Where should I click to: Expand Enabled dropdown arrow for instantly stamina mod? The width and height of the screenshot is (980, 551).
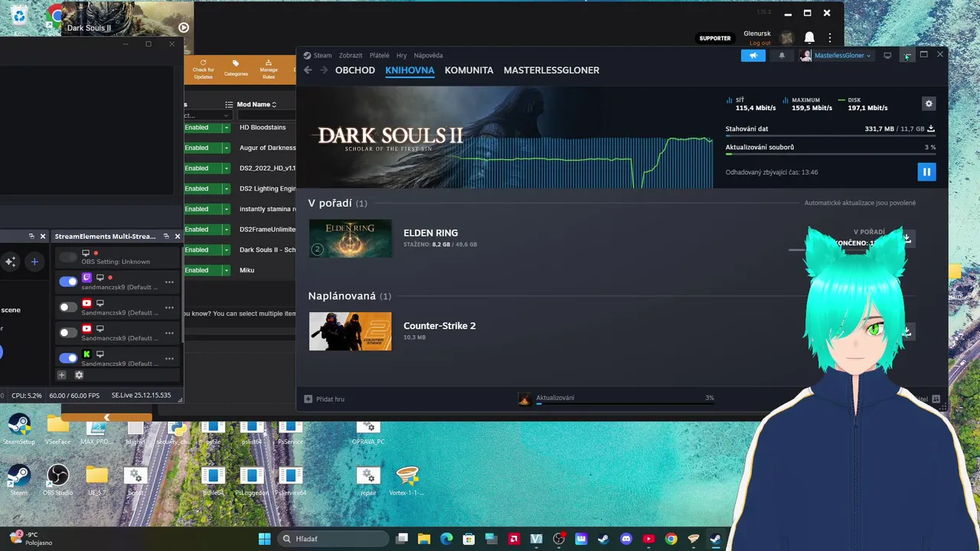[x=227, y=209]
